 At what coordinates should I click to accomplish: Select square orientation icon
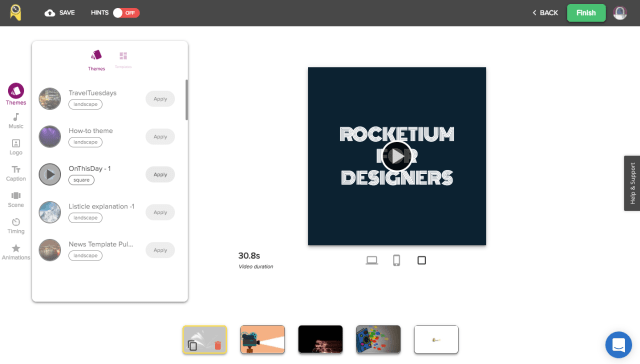click(x=422, y=260)
